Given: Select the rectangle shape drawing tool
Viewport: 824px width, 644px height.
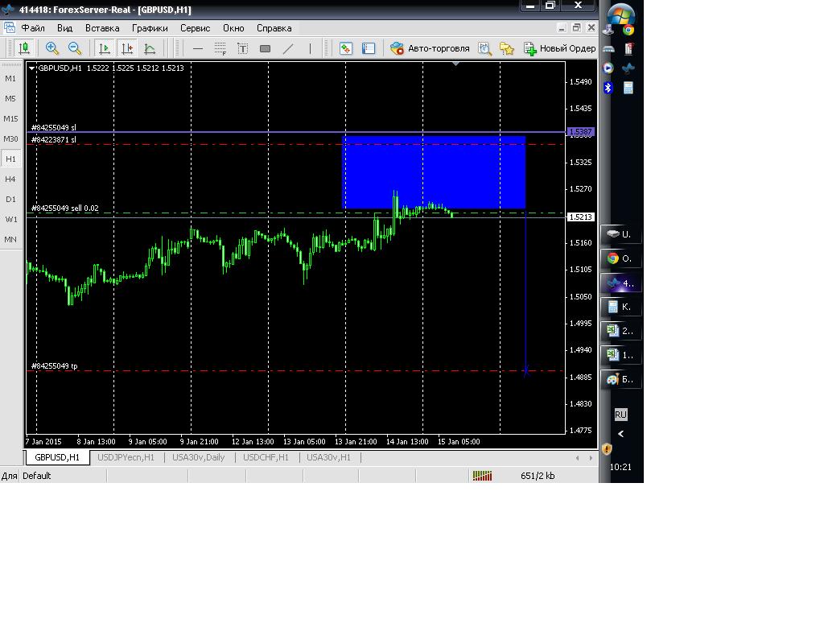Looking at the screenshot, I should (265, 48).
